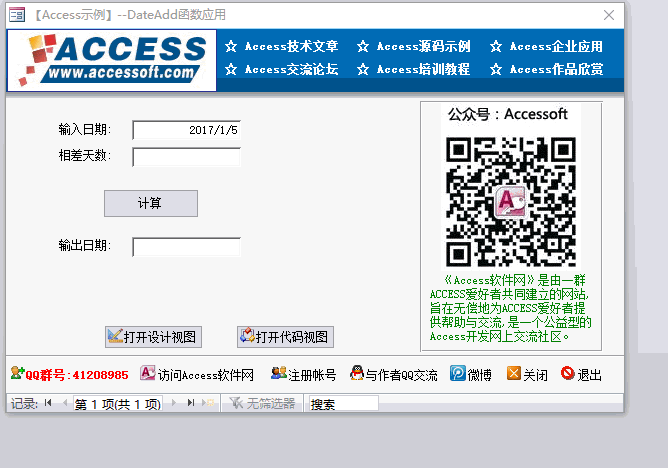Image resolution: width=668 pixels, height=468 pixels.
Task: Create new blank record icon
Action: [208, 402]
